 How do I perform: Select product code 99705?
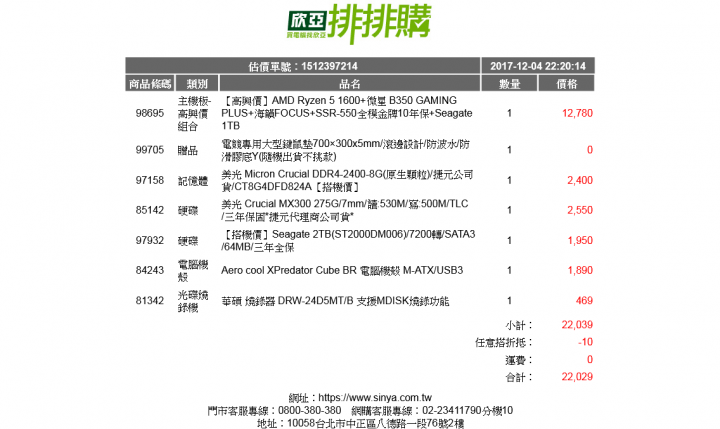tap(150, 150)
